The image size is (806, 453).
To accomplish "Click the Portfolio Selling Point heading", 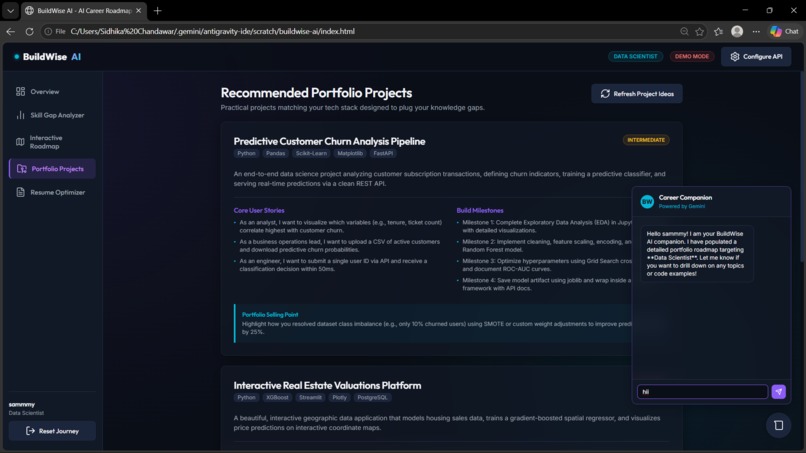I will coord(270,315).
